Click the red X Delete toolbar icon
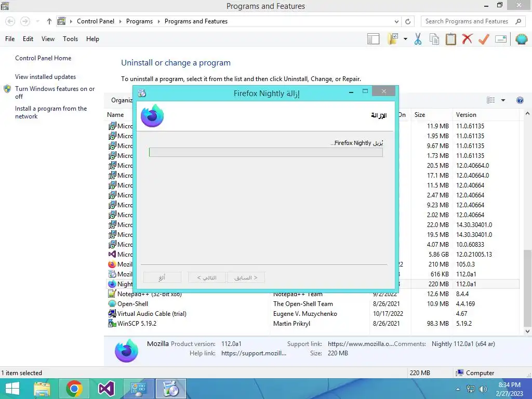The image size is (532, 399). pos(467,39)
